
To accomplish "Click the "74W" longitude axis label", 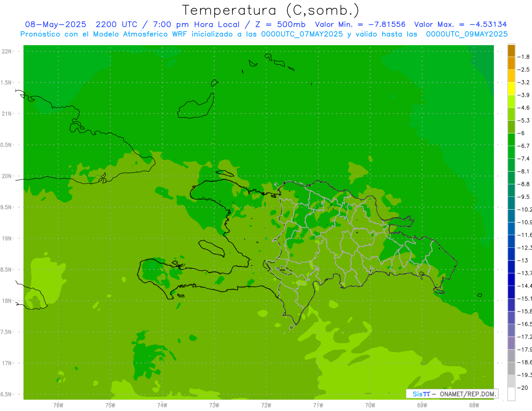I will click(x=162, y=405).
